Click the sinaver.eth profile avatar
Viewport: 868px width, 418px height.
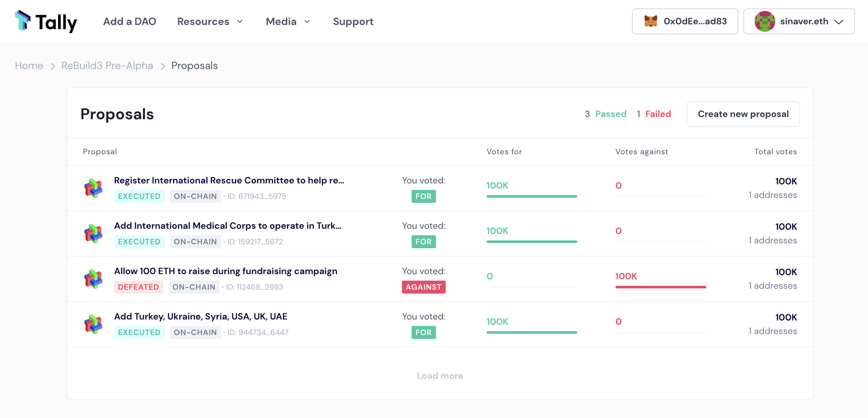click(764, 21)
